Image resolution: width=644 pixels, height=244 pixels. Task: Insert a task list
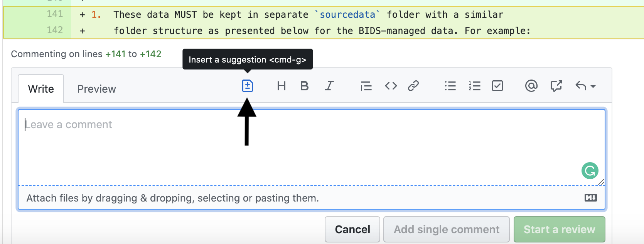pos(497,86)
